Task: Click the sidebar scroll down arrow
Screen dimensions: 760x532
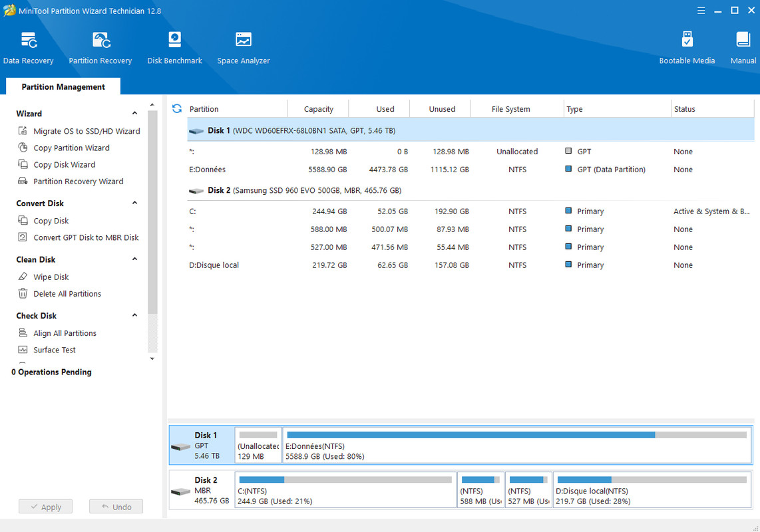Action: pos(152,358)
